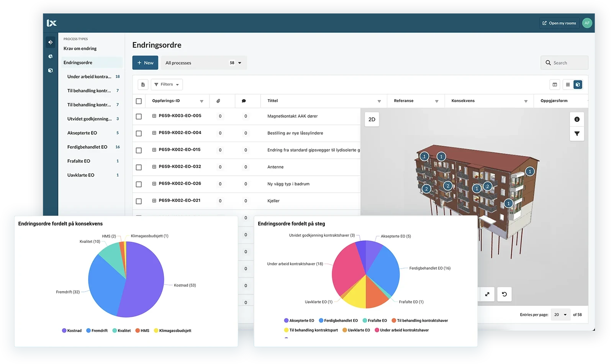The height and width of the screenshot is (364, 611).
Task: Click the filter funnel icon on 3D viewer
Action: point(577,134)
